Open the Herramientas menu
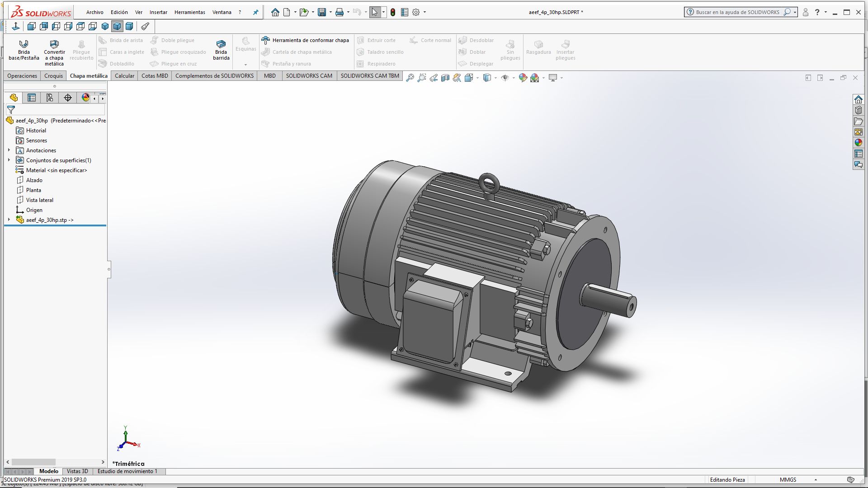 (x=189, y=12)
